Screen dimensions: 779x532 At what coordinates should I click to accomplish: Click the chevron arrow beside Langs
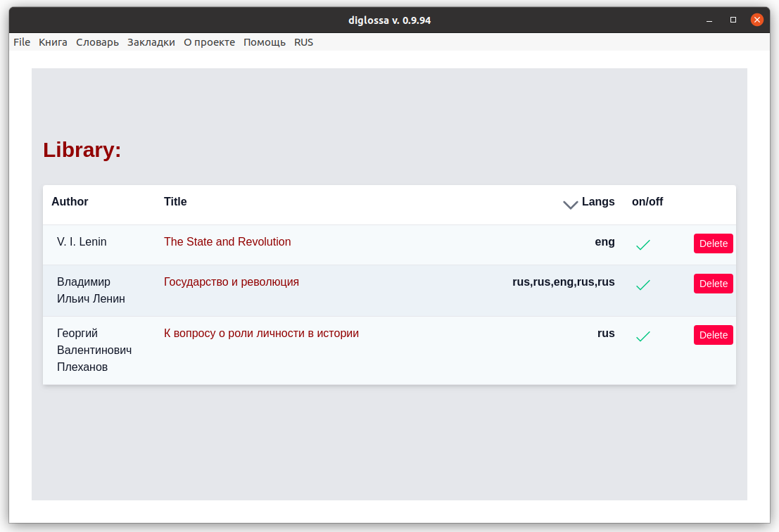point(570,204)
